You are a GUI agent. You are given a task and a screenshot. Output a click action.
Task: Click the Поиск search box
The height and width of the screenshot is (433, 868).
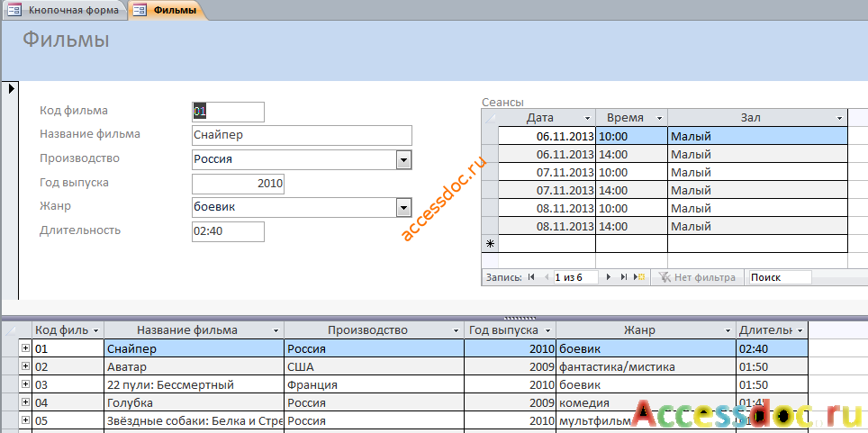pyautogui.click(x=780, y=277)
